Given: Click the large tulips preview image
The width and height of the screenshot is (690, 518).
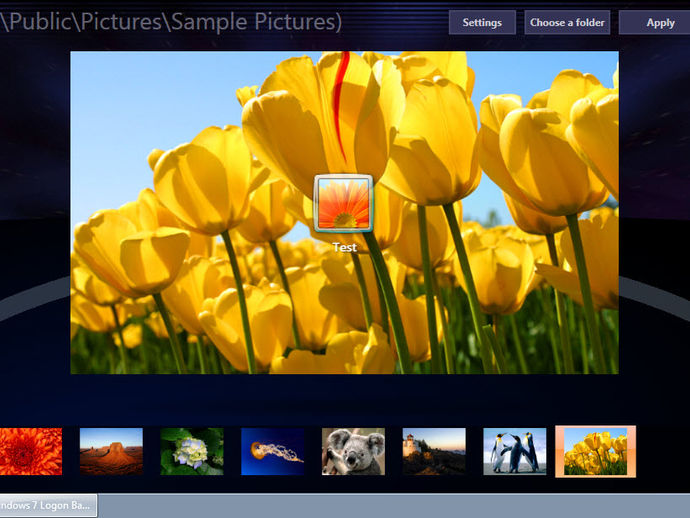Looking at the screenshot, I should [345, 213].
